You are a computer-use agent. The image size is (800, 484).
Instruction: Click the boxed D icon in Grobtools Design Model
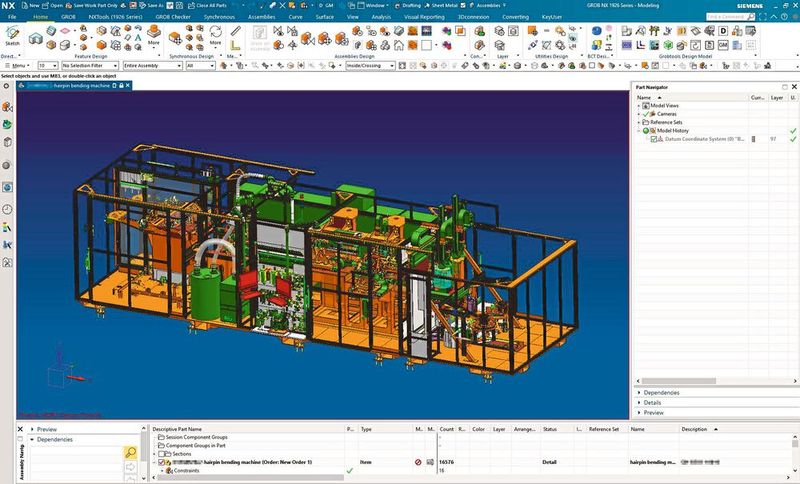pos(723,32)
